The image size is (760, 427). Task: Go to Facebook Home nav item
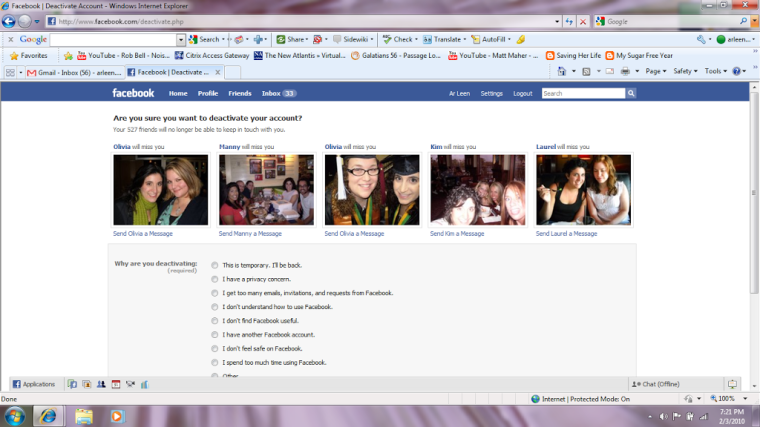[178, 94]
